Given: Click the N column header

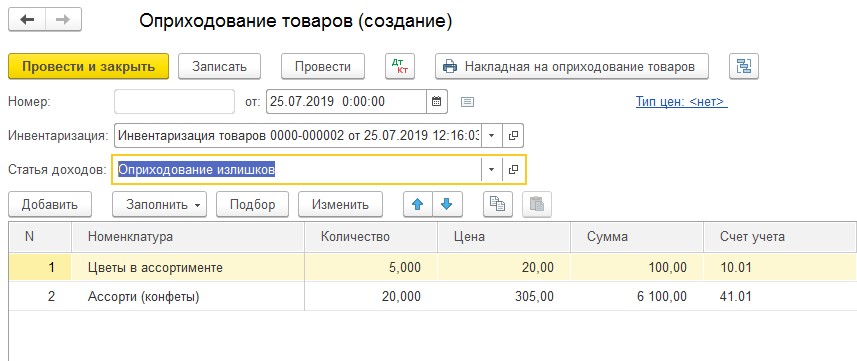Looking at the screenshot, I should (40, 237).
